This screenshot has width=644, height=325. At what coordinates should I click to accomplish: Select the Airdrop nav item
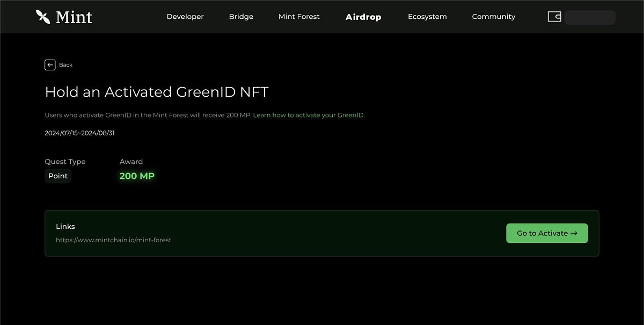(x=363, y=17)
